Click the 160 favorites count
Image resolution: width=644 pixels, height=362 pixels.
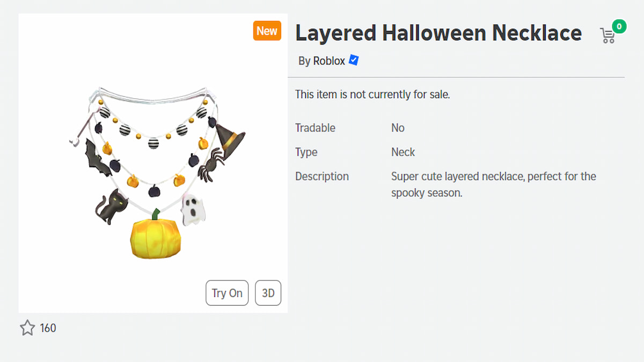[47, 328]
